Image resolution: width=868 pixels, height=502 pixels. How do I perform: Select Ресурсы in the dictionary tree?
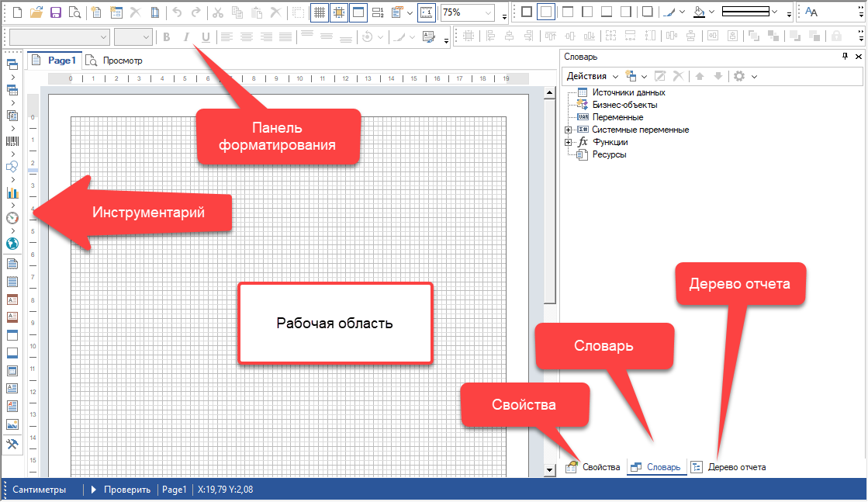610,154
